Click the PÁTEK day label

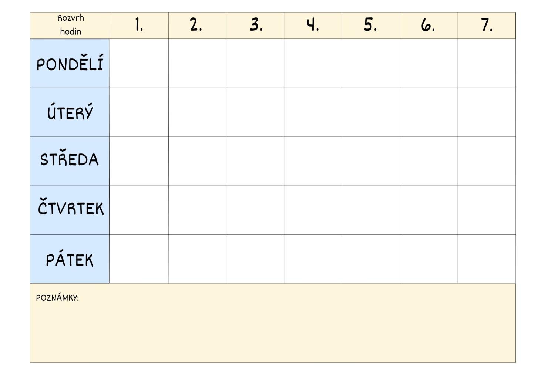coord(70,259)
